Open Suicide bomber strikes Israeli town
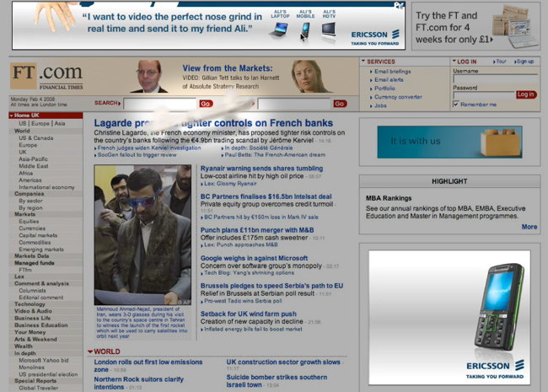 277,381
